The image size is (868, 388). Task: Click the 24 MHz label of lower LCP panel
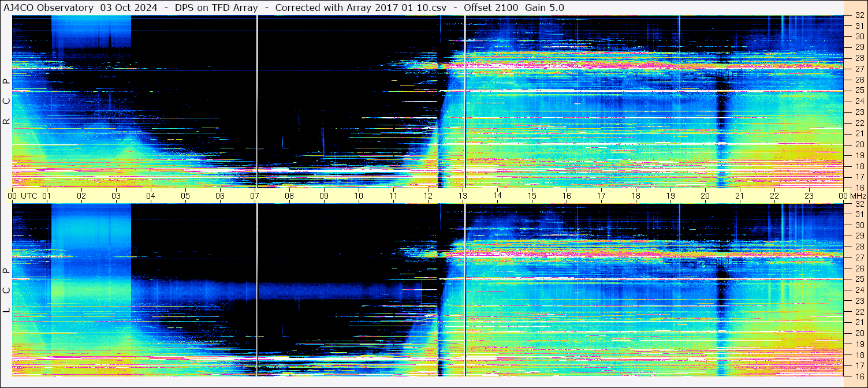point(859,290)
